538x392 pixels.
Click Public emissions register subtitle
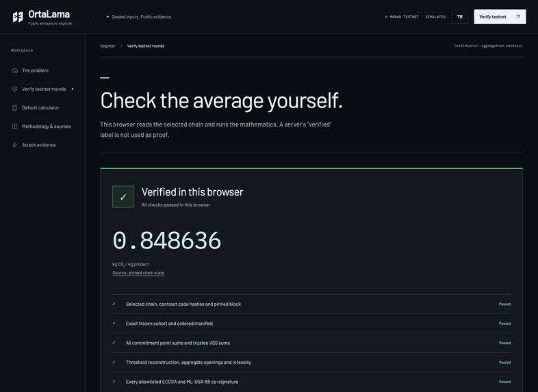pyautogui.click(x=51, y=23)
